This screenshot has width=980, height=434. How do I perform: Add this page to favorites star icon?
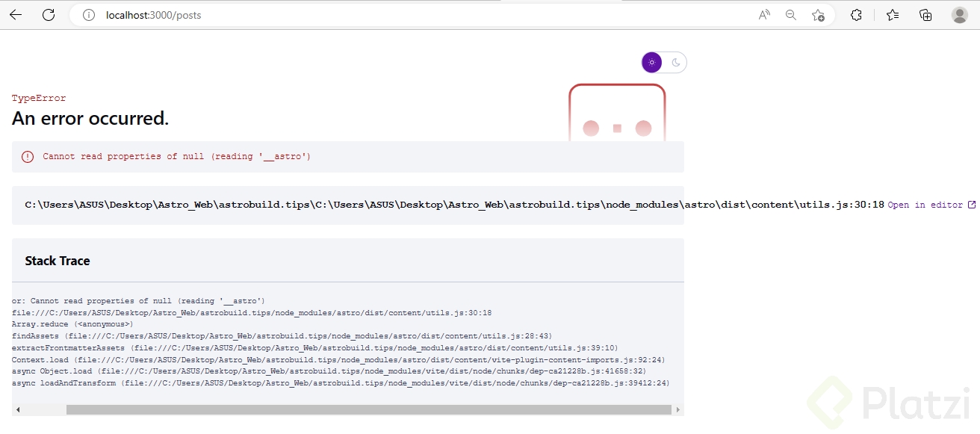(818, 15)
